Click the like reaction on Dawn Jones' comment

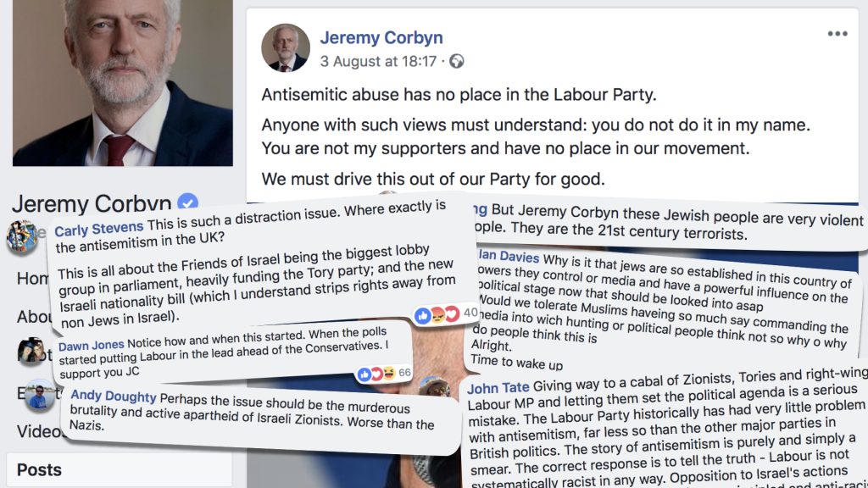(x=364, y=374)
